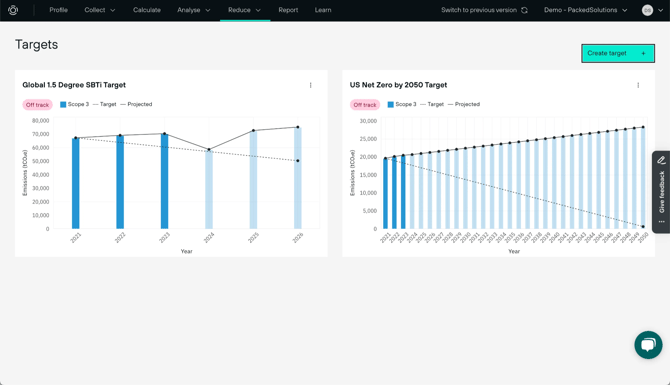Click the pencil icon on Give feedback tab
The width and height of the screenshot is (670, 385).
point(661,160)
